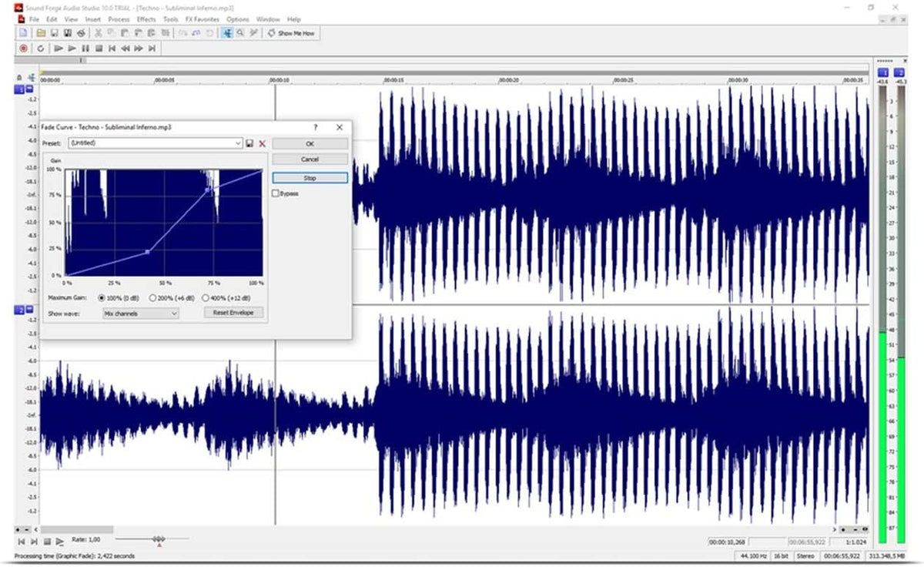
Task: Click Fast Forward in transport bar
Action: tap(139, 49)
